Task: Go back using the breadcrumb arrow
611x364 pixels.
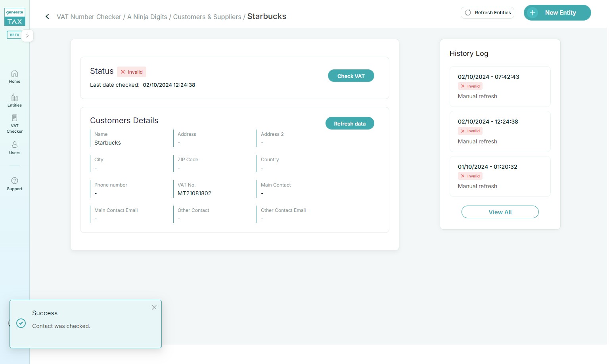Action: click(x=47, y=17)
